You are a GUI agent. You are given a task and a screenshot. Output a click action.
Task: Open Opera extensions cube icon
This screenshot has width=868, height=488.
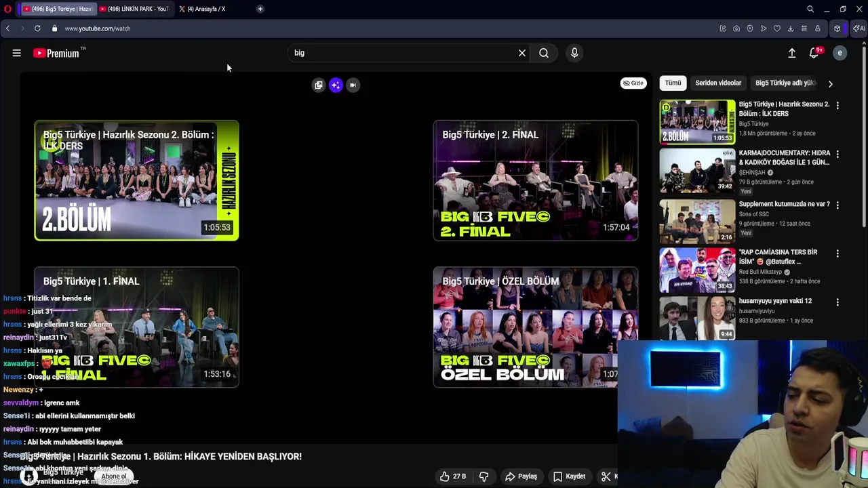[837, 28]
